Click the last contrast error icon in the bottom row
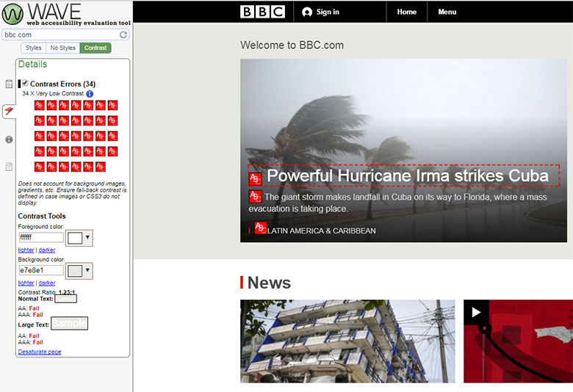This screenshot has width=573, height=392. pyautogui.click(x=101, y=167)
